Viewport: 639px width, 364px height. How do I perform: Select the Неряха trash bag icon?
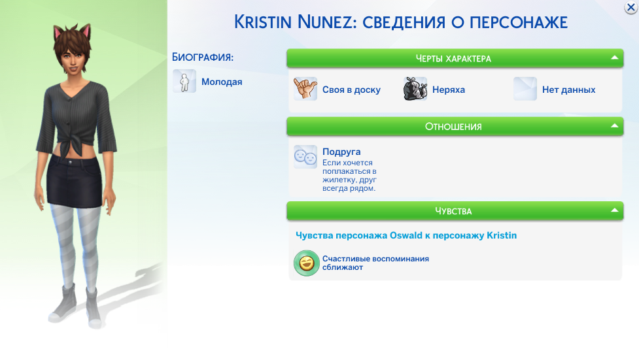415,89
